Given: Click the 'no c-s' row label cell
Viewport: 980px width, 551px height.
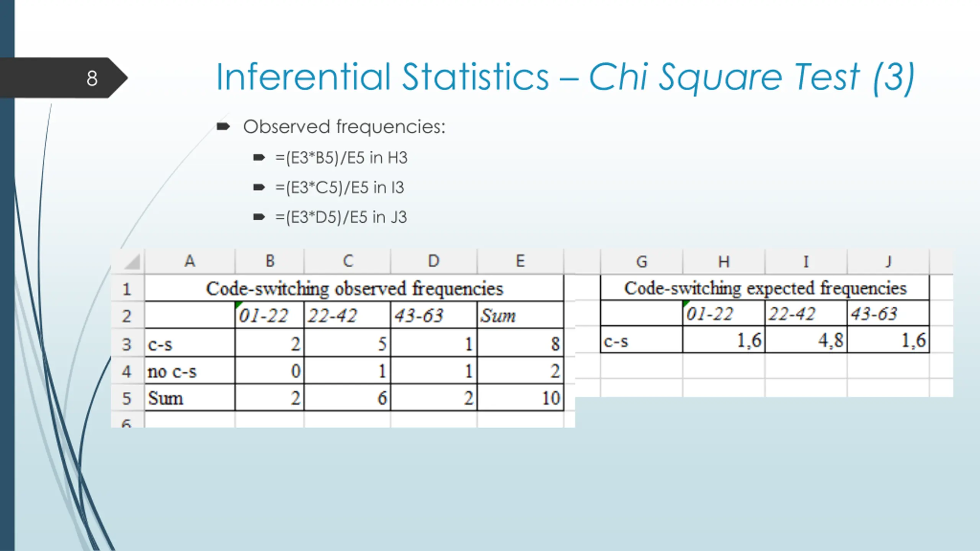Looking at the screenshot, I should 190,371.
